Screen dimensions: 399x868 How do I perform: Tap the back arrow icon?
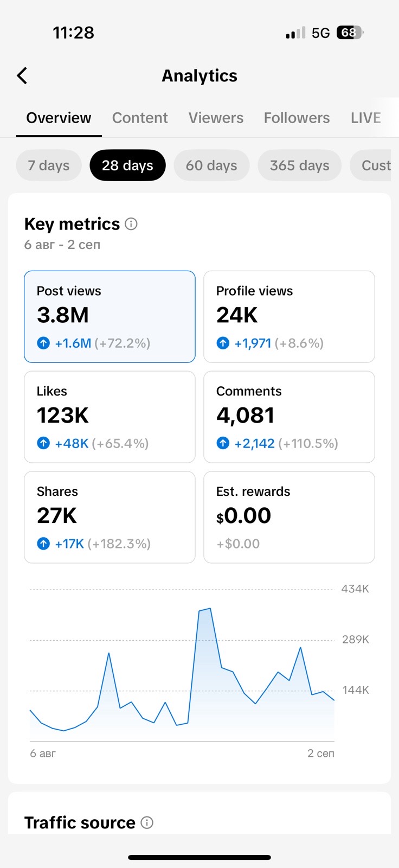[22, 76]
